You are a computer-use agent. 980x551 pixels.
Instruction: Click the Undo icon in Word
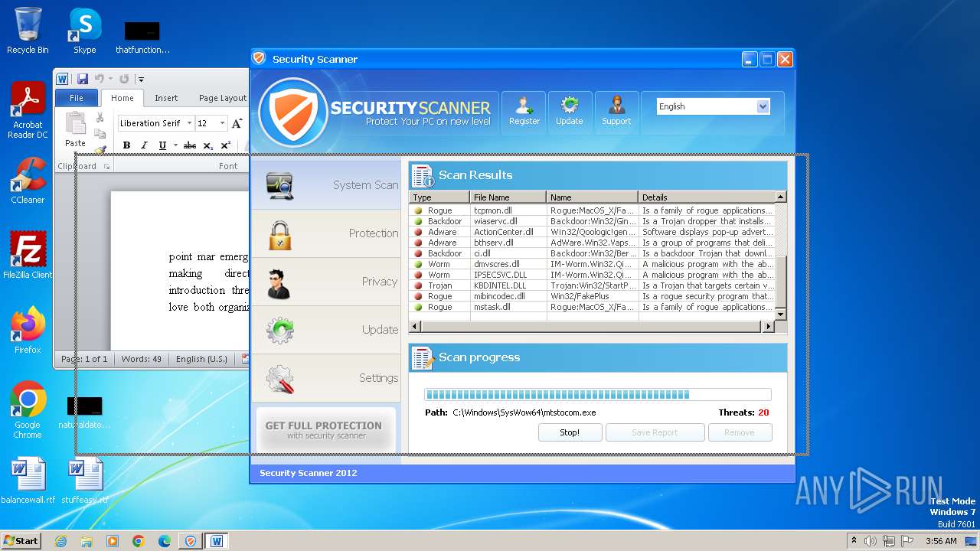[x=99, y=79]
